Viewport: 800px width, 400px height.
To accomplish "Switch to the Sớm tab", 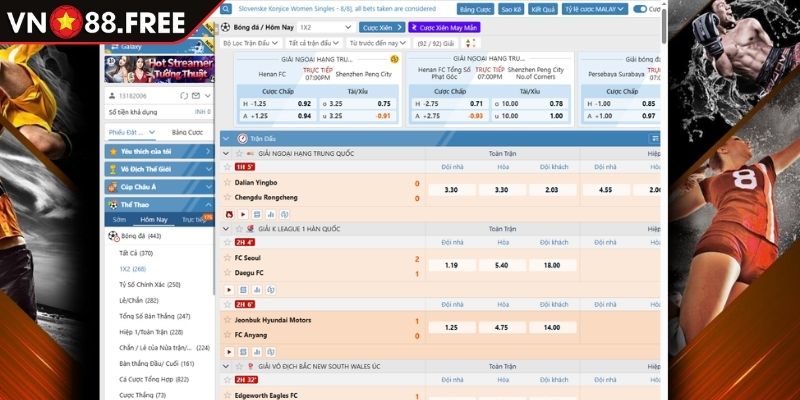I will [x=119, y=219].
